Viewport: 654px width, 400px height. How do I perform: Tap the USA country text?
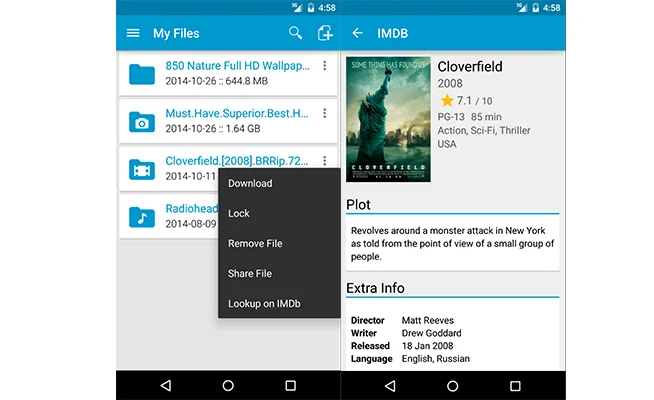click(x=447, y=144)
